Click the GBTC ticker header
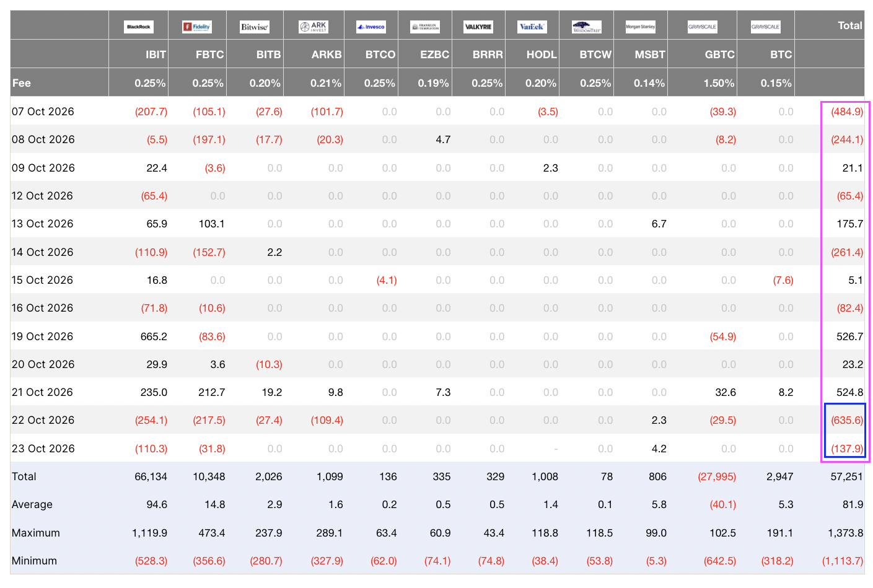Image resolution: width=873 pixels, height=588 pixels. pos(719,55)
